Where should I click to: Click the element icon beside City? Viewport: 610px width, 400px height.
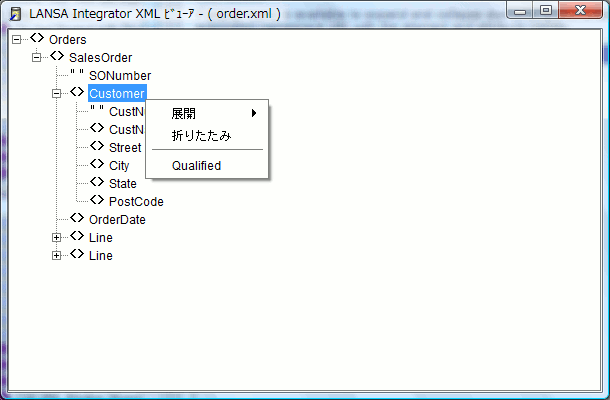[x=97, y=164]
